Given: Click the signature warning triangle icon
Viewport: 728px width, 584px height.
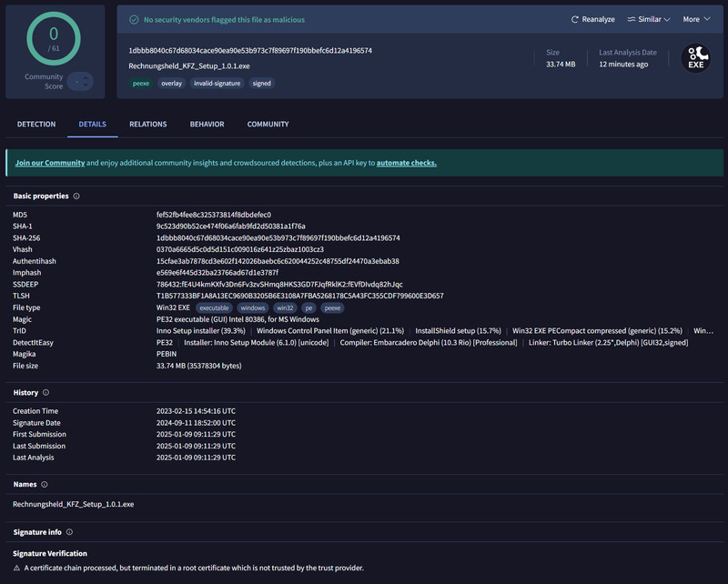Looking at the screenshot, I should pos(16,568).
